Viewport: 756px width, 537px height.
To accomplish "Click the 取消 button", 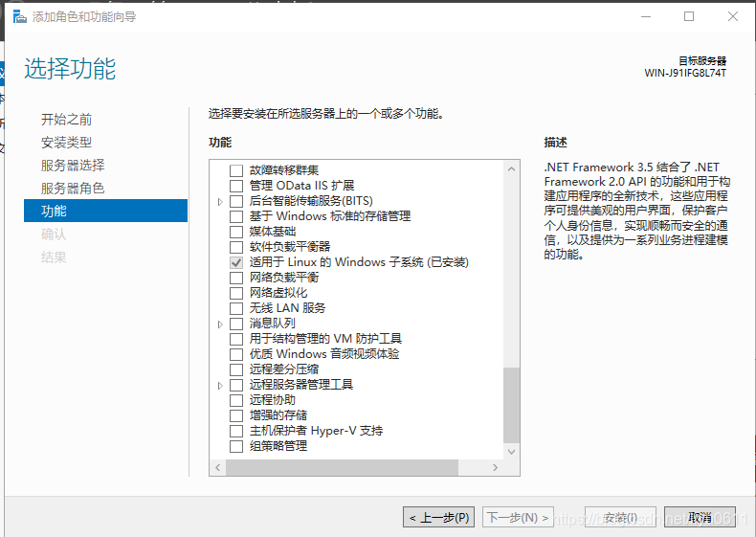I will (x=700, y=517).
